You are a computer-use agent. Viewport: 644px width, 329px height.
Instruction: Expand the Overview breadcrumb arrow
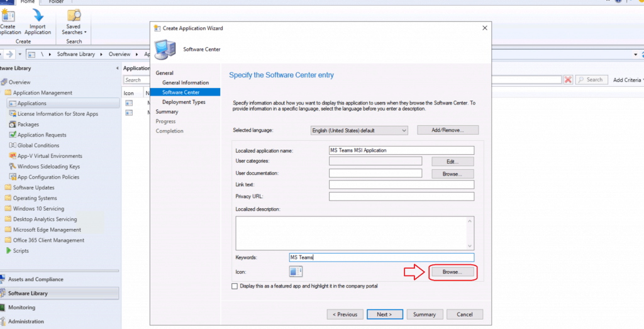coord(136,54)
